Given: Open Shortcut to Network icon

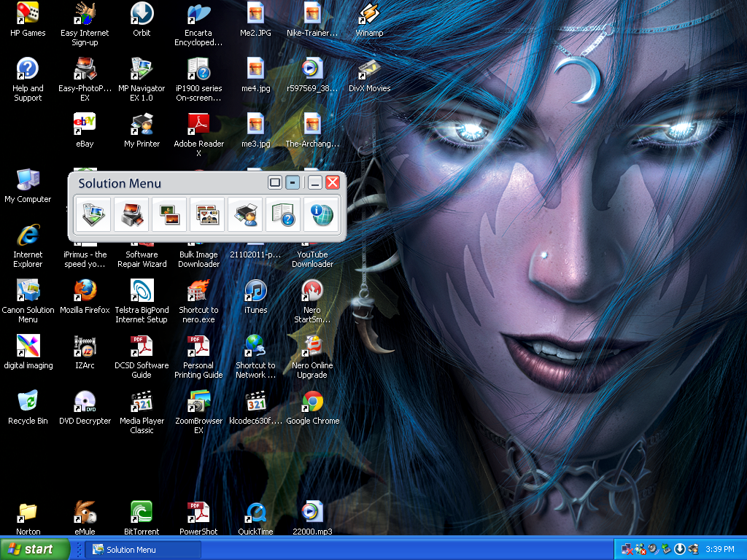Looking at the screenshot, I should click(256, 357).
